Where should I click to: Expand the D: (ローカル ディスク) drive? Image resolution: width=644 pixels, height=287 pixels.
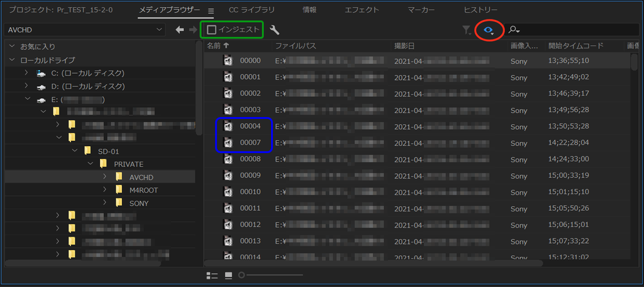point(26,87)
